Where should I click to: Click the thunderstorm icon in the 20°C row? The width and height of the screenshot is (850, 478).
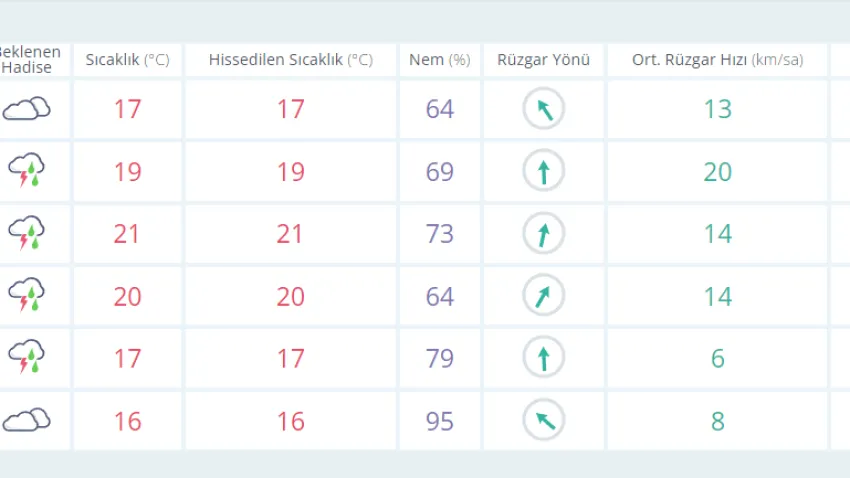coord(27,296)
